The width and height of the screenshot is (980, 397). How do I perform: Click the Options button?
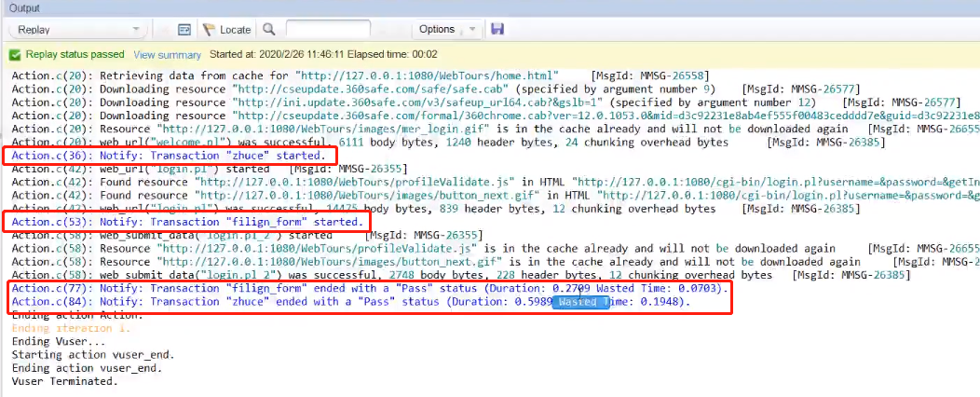point(437,30)
